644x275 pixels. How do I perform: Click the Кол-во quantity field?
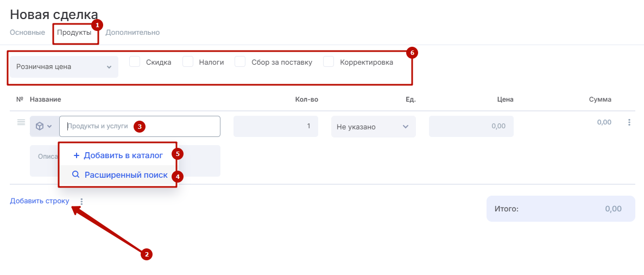pos(275,126)
